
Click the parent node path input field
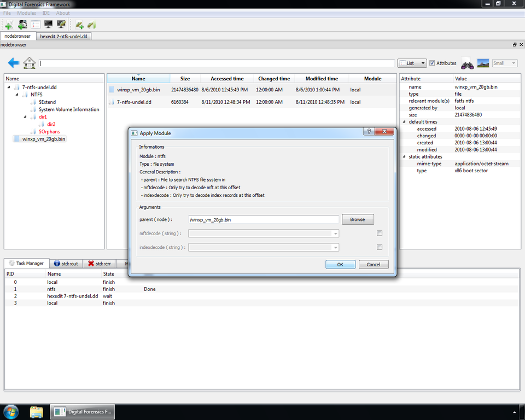(x=263, y=219)
